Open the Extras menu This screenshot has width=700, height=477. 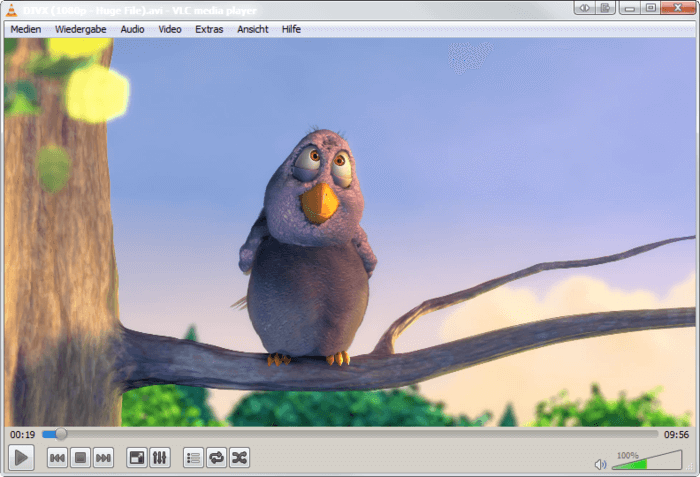pyautogui.click(x=209, y=29)
